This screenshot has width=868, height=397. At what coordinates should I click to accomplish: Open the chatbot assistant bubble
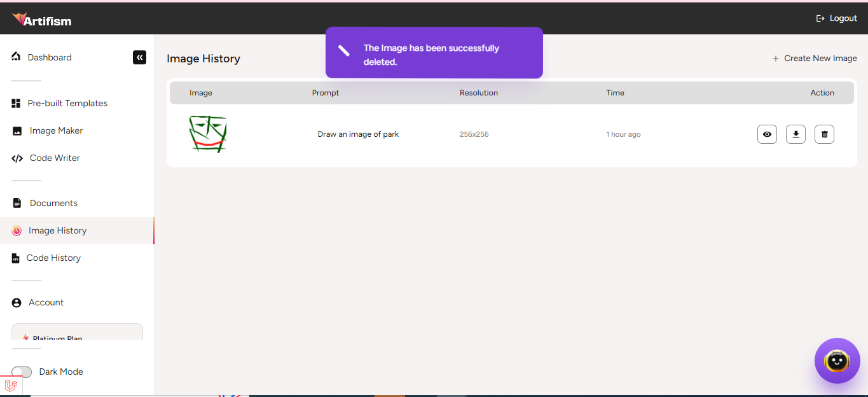(x=837, y=361)
